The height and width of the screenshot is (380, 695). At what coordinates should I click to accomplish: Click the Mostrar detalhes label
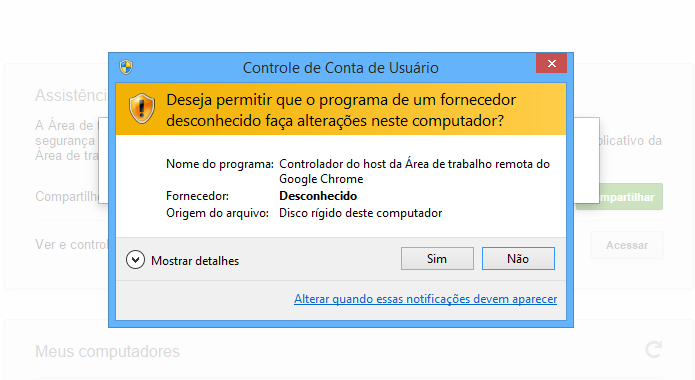point(195,261)
